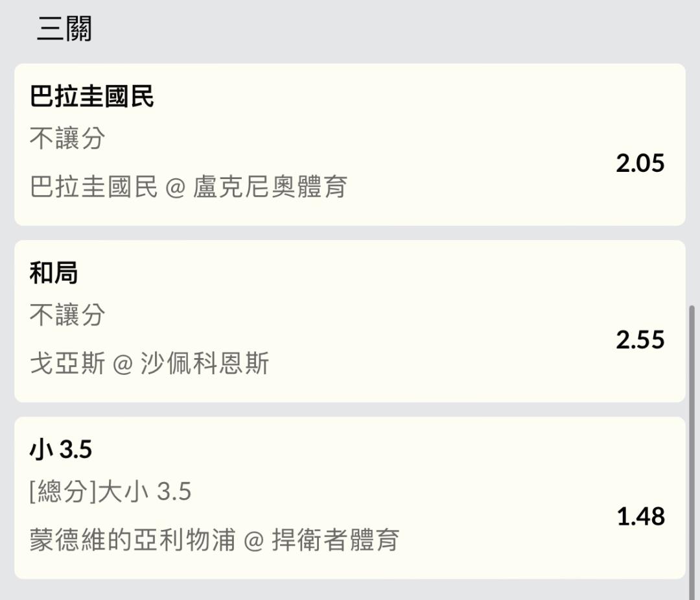Image resolution: width=700 pixels, height=600 pixels.
Task: Click the 戈亞斯 team name
Action: (x=67, y=363)
